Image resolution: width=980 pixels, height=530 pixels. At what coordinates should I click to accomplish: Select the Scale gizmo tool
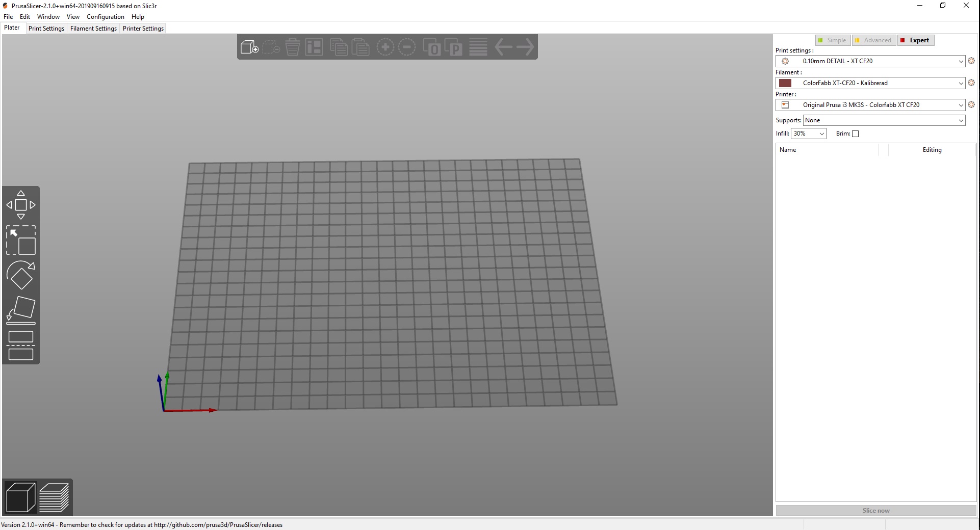point(21,240)
